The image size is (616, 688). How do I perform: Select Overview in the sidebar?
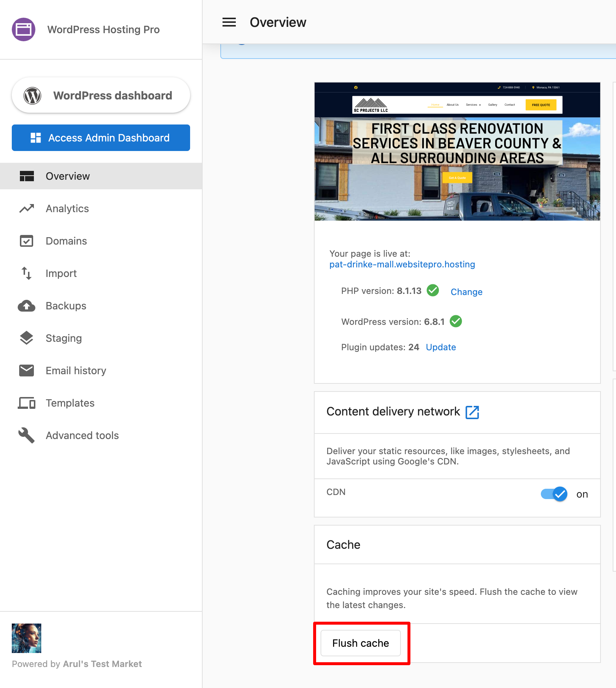tap(68, 176)
